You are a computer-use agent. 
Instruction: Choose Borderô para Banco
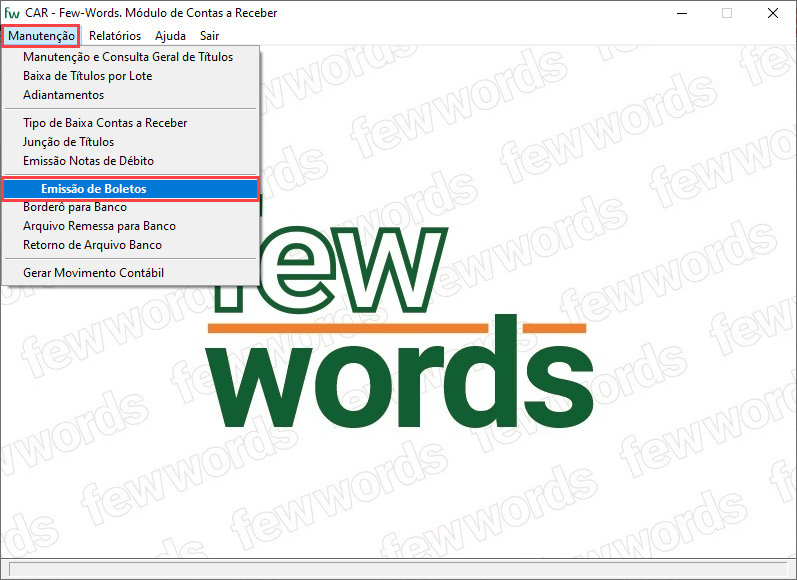click(x=131, y=207)
